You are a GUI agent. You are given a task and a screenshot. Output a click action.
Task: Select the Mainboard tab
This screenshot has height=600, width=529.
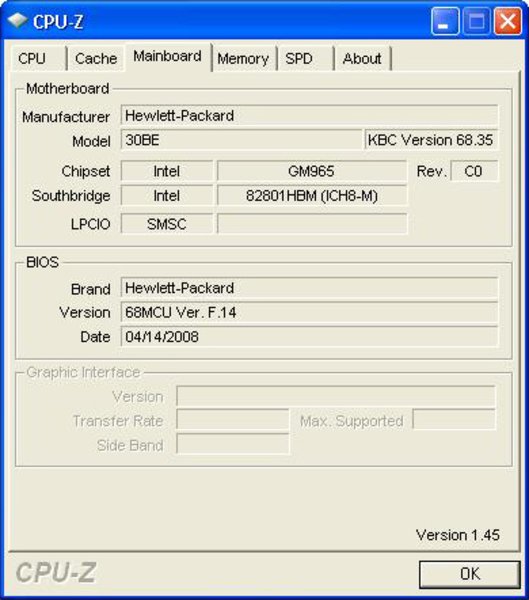[168, 57]
